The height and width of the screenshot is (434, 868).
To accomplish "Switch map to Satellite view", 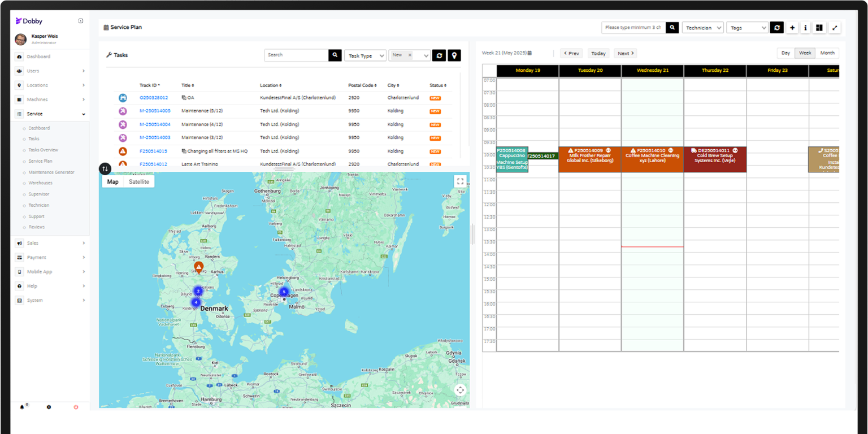I will (139, 182).
